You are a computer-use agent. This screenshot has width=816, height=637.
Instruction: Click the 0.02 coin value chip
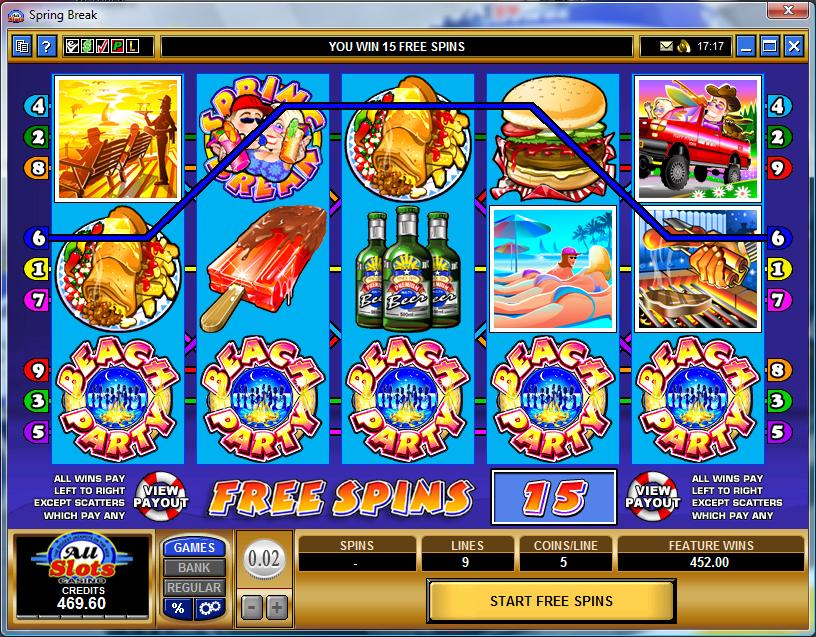click(x=264, y=559)
